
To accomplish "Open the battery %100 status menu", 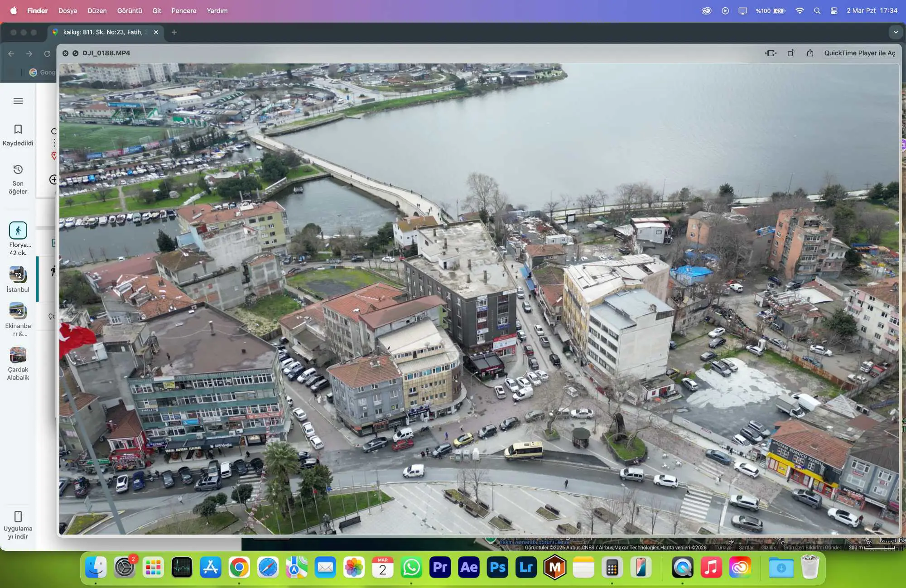I will pyautogui.click(x=770, y=10).
